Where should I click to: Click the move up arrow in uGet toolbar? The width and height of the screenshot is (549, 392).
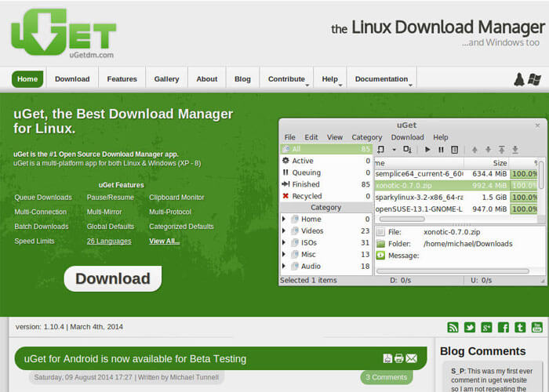tap(474, 150)
